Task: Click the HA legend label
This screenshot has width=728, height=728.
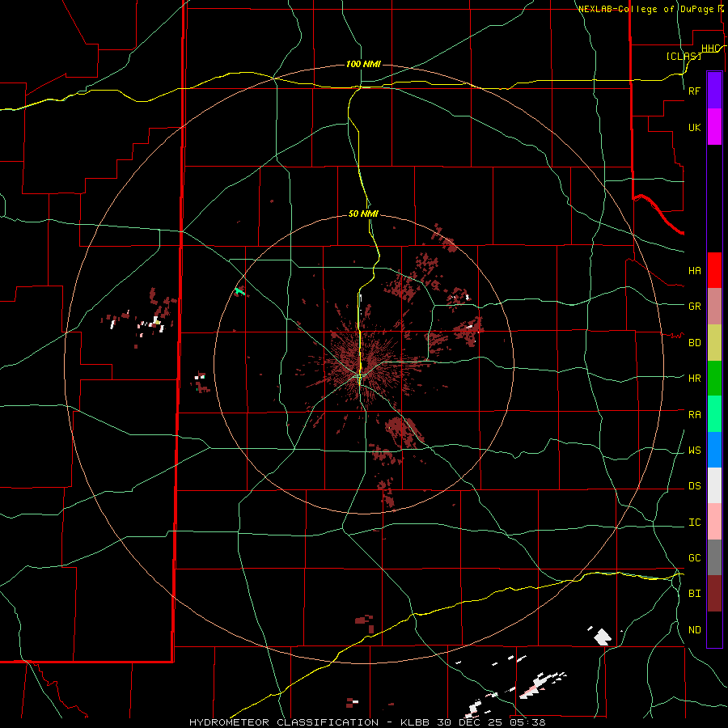Action: 695,271
